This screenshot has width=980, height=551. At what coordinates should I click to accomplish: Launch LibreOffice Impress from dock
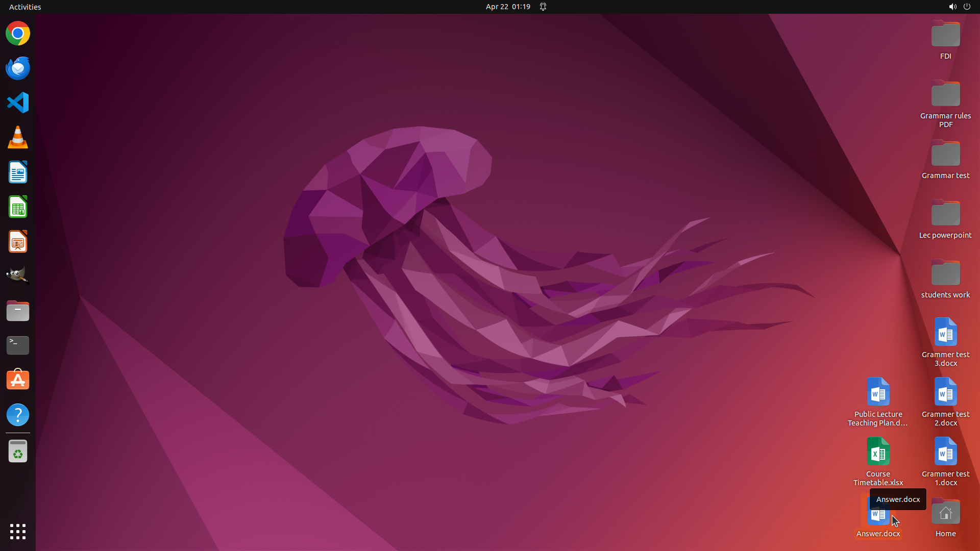[x=18, y=242]
